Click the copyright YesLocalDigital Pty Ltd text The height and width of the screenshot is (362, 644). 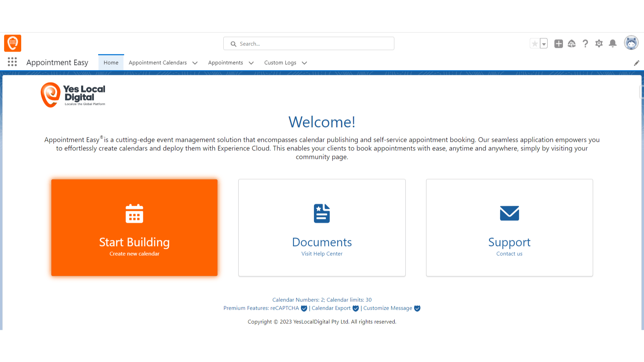[322, 322]
